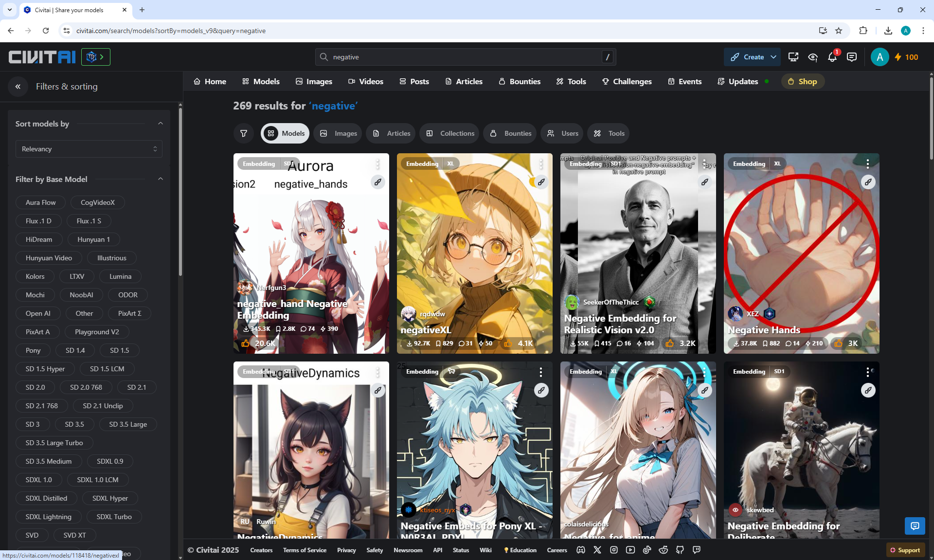Screen dimensions: 934x560
Task: Open the Relevancy sort dropdown
Action: click(x=89, y=149)
